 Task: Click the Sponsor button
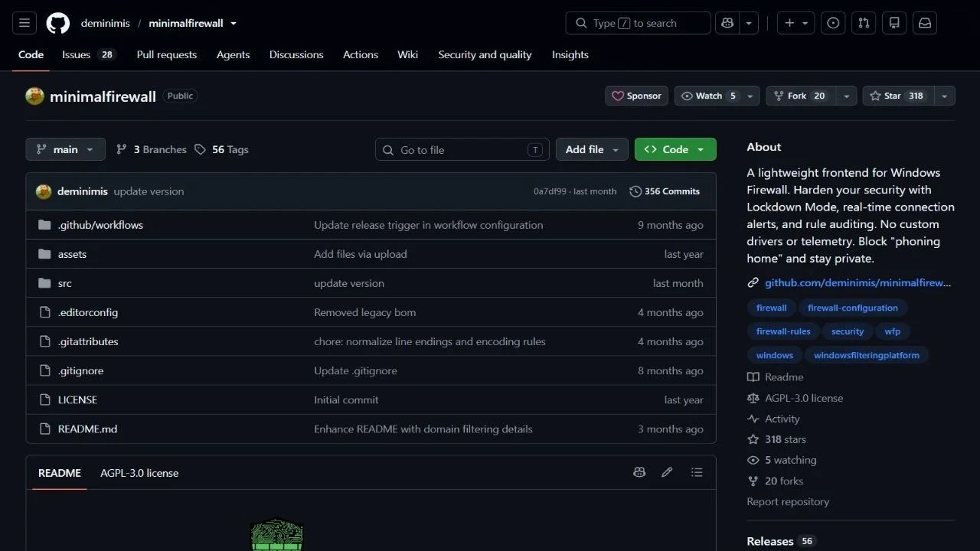[636, 96]
